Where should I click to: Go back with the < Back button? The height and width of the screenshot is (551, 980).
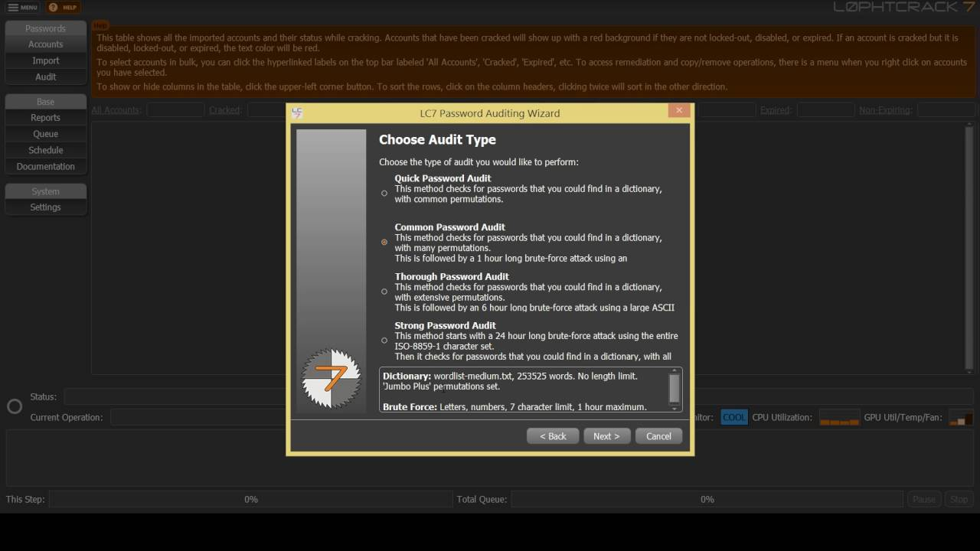pos(552,436)
